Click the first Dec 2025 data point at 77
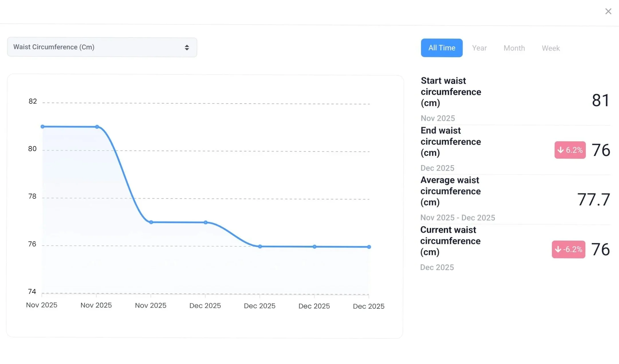619x364 pixels. (x=206, y=222)
